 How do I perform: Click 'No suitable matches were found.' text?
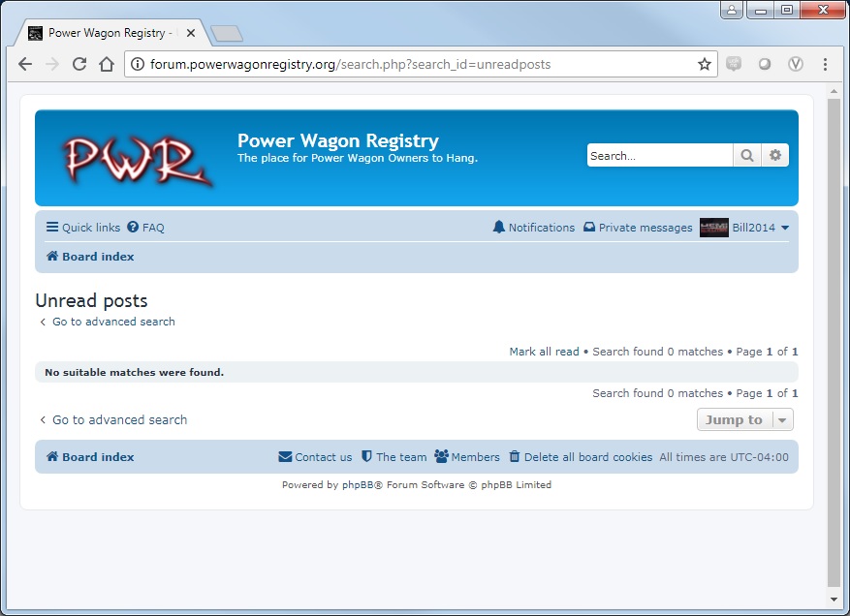134,372
